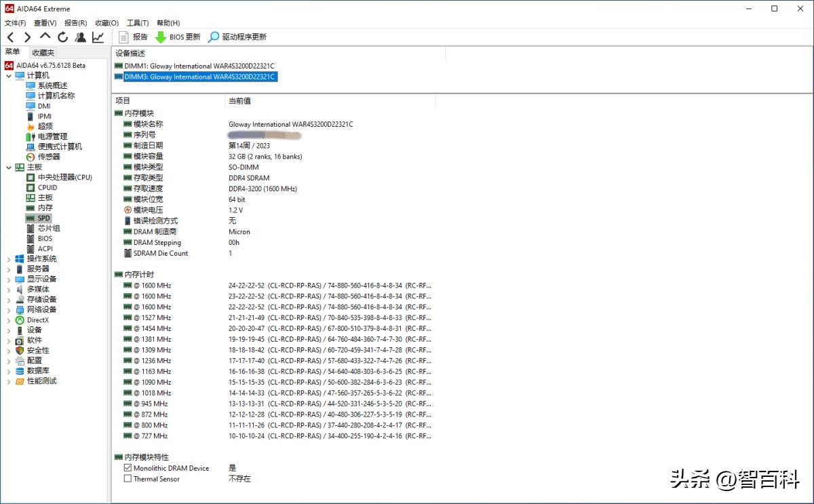Viewport: 814px width, 504px height.
Task: Expand the 网络设备 tree node
Action: pyautogui.click(x=9, y=310)
